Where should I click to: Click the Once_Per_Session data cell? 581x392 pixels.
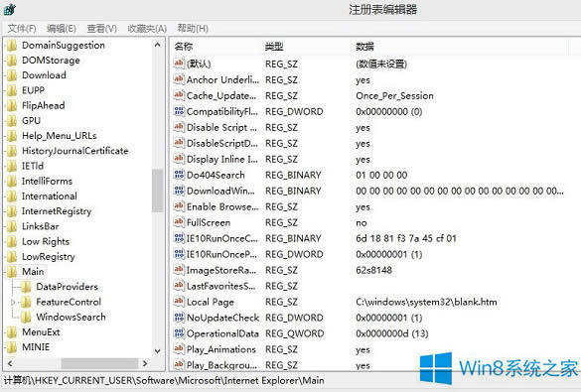click(x=394, y=96)
